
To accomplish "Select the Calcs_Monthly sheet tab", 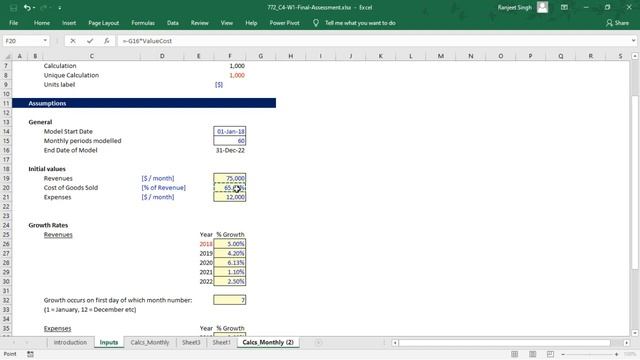I will [150, 342].
